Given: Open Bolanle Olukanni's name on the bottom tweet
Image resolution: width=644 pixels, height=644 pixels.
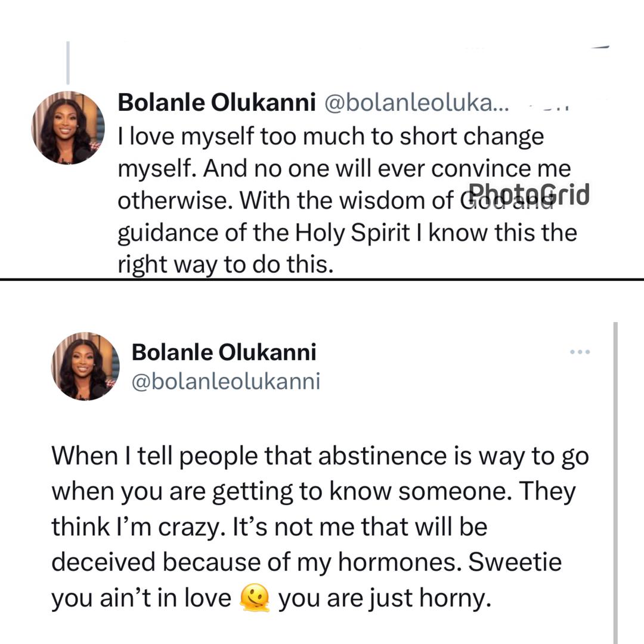Looking at the screenshot, I should 224,352.
